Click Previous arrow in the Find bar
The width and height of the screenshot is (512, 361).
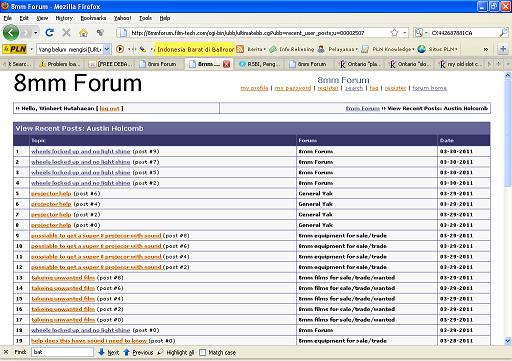tap(138, 352)
